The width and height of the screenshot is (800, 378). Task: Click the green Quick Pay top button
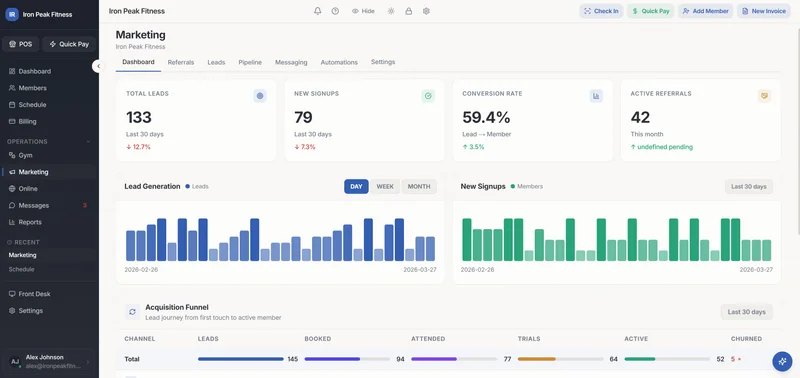point(651,11)
